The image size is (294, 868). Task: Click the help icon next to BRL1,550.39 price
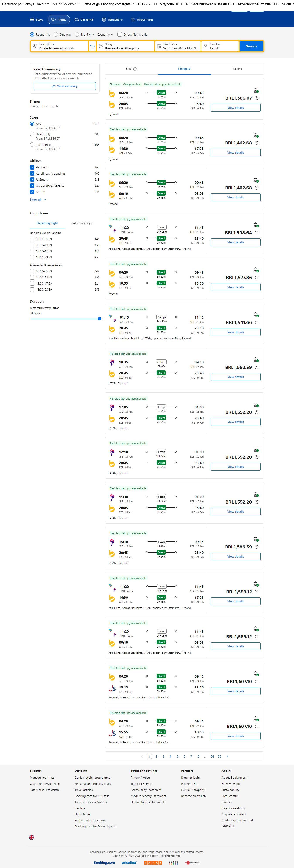click(x=257, y=367)
